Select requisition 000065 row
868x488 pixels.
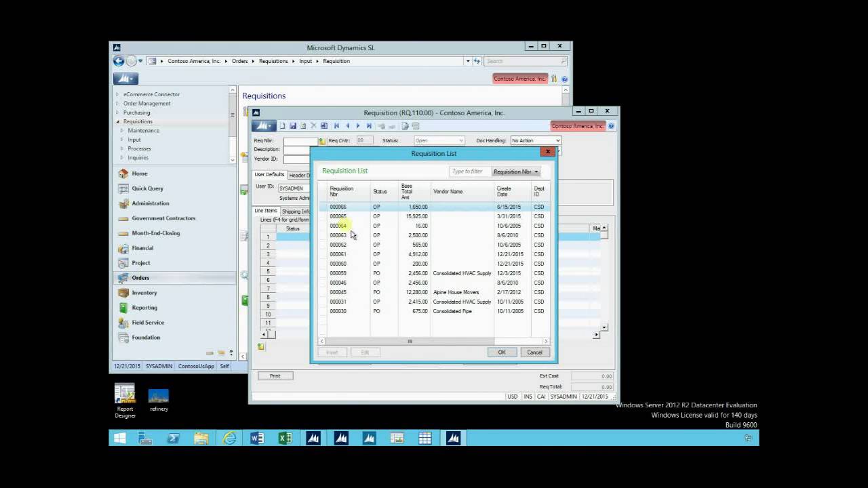[x=433, y=216]
